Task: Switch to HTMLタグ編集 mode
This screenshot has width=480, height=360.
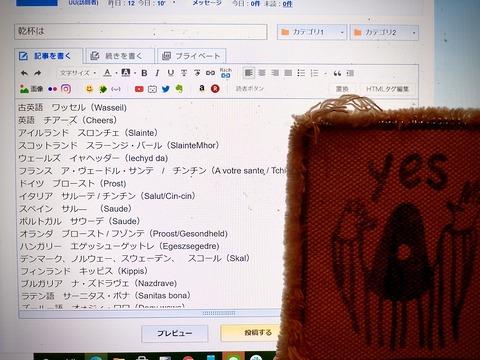Action: (388, 89)
